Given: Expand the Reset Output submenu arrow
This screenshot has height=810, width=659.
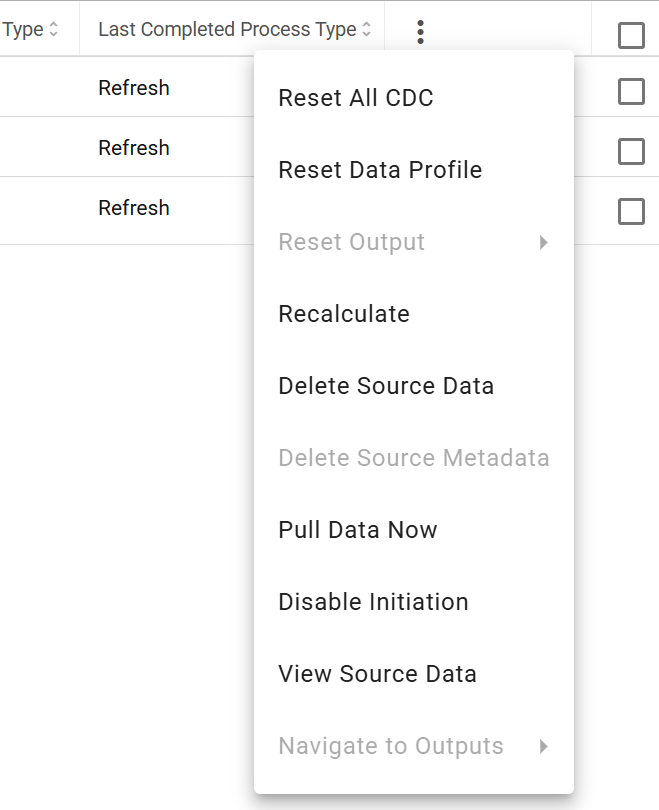Looking at the screenshot, I should click(x=543, y=242).
